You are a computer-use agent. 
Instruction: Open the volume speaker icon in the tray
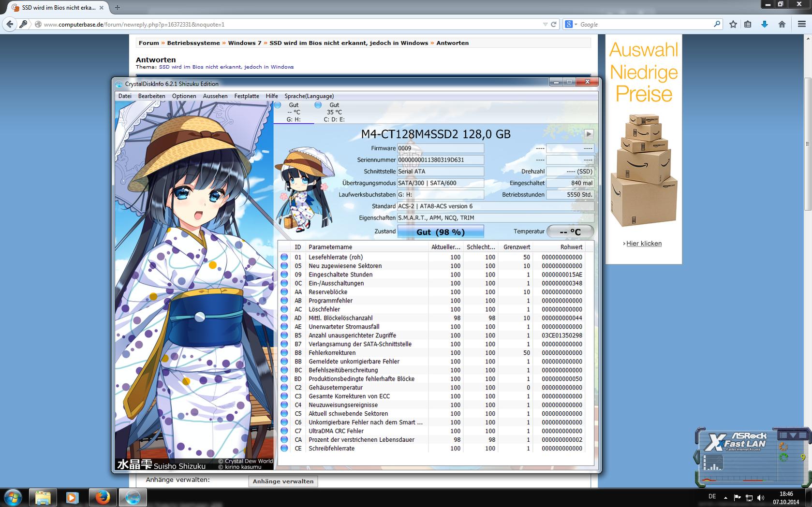(761, 497)
